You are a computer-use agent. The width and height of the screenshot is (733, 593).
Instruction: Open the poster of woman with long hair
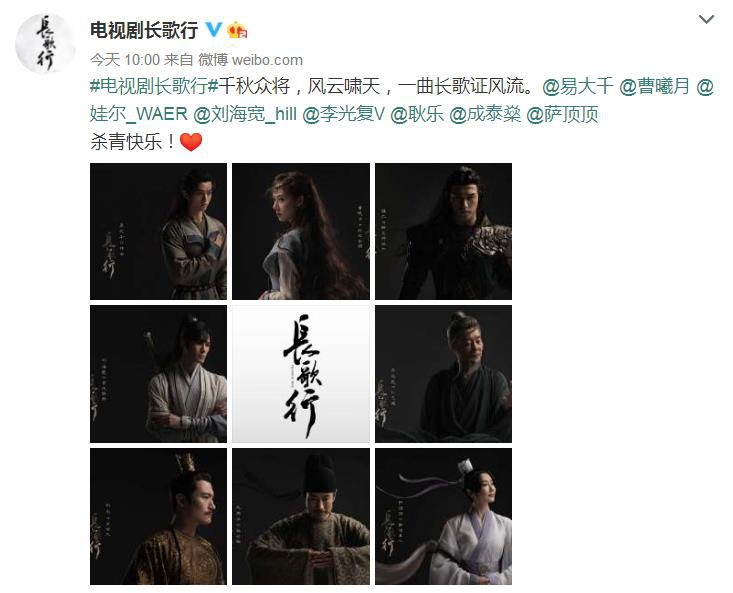coord(301,231)
